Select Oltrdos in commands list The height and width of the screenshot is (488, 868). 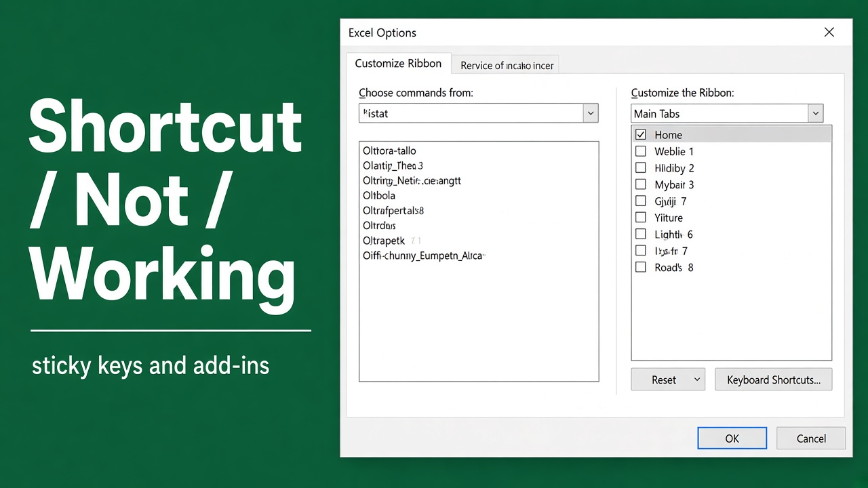click(379, 226)
